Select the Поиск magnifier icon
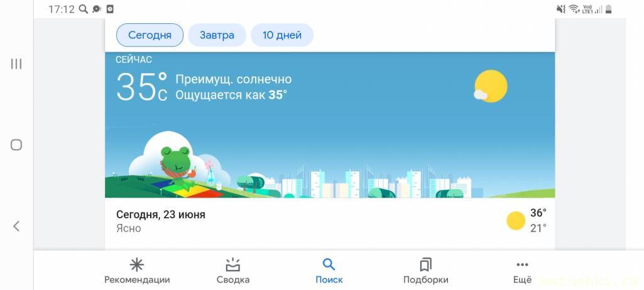The height and width of the screenshot is (290, 644). point(329,264)
